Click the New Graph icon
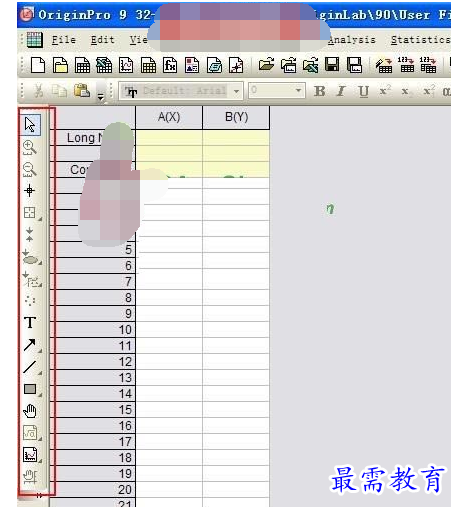Viewport: 453px width, 511px height. 126,65
